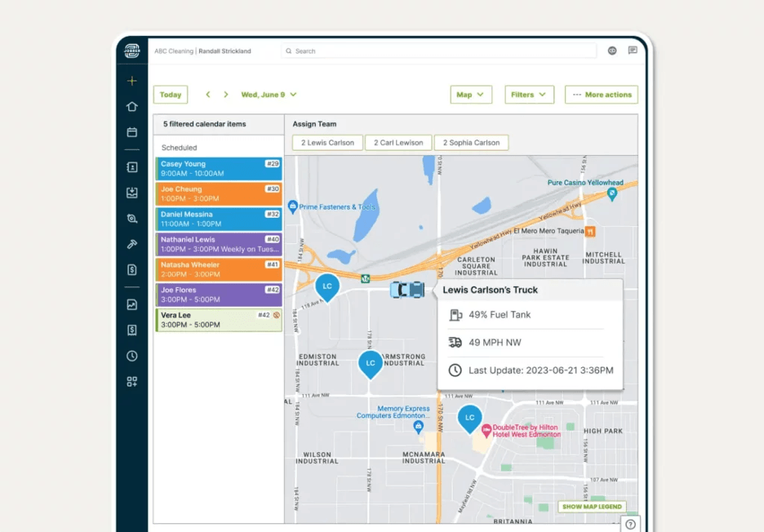Screen dimensions: 764x532
Task: Open the Wed, June 9 date picker
Action: [x=269, y=95]
